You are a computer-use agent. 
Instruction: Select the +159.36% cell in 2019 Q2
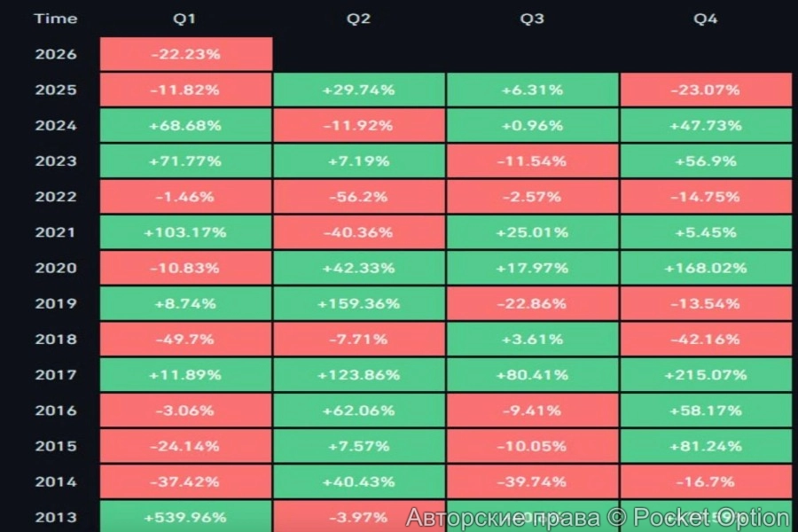[x=358, y=303]
